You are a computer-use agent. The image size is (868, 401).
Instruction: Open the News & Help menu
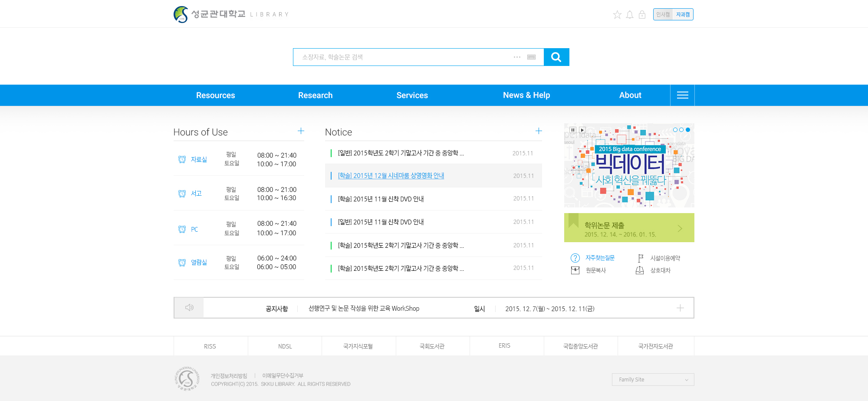tap(526, 95)
